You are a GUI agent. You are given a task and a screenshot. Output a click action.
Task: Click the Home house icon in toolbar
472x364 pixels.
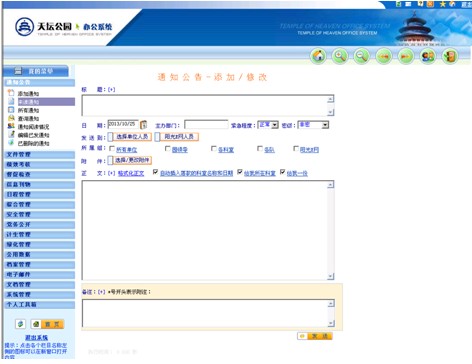tap(318, 56)
